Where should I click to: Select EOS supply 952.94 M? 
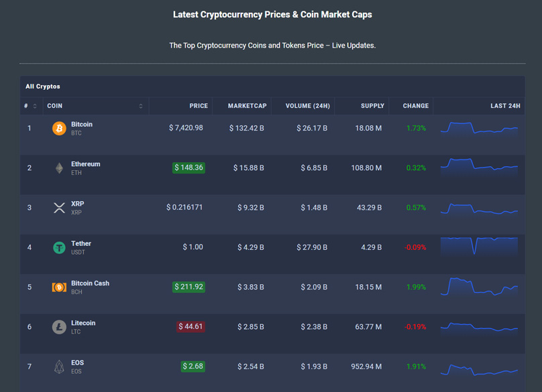(366, 367)
